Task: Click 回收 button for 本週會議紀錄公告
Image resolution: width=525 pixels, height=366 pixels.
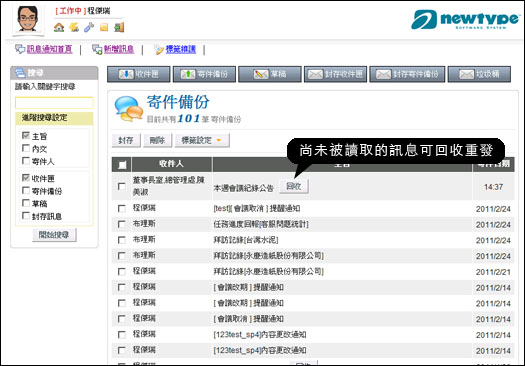Action: (x=294, y=186)
